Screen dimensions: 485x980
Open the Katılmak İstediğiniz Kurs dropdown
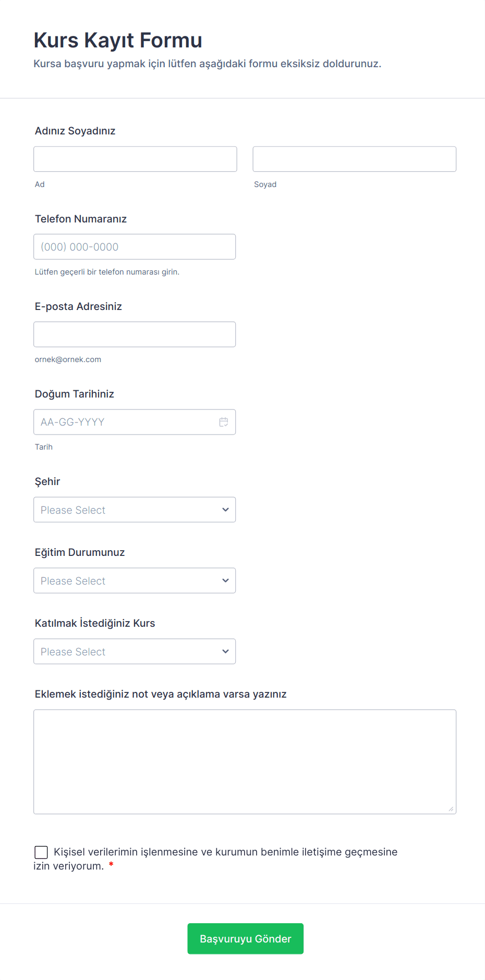pyautogui.click(x=135, y=652)
